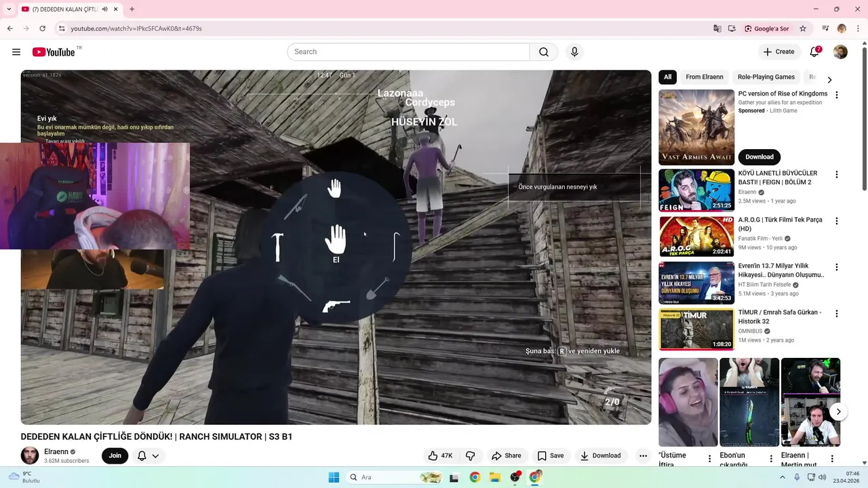
Task: Open Windows Start menu
Action: [334, 477]
